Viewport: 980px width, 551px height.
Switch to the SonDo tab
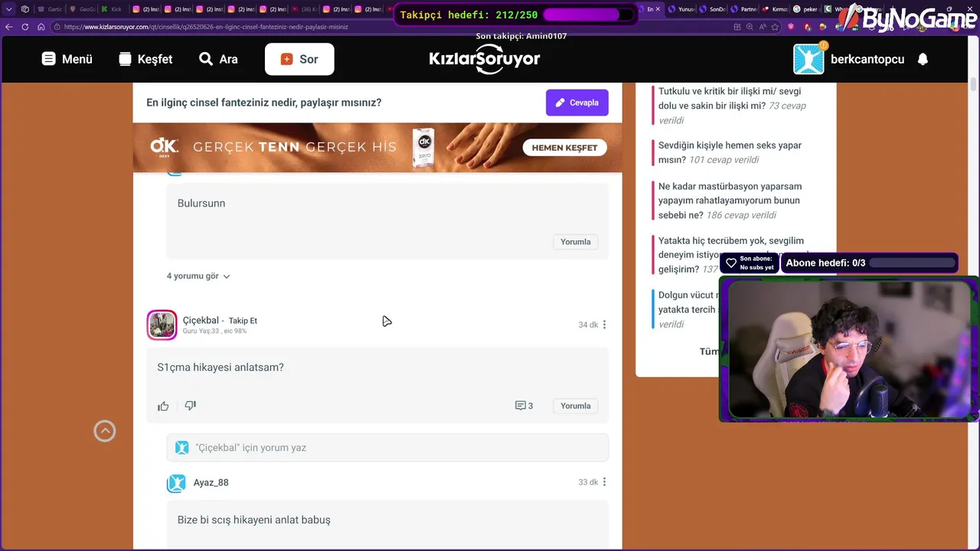tap(712, 9)
